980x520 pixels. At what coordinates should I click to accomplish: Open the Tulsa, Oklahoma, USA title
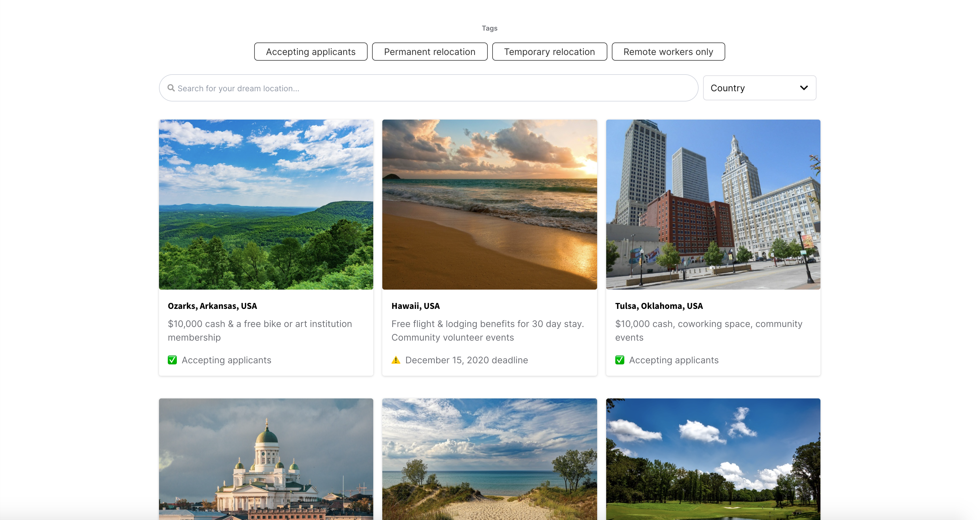click(659, 306)
